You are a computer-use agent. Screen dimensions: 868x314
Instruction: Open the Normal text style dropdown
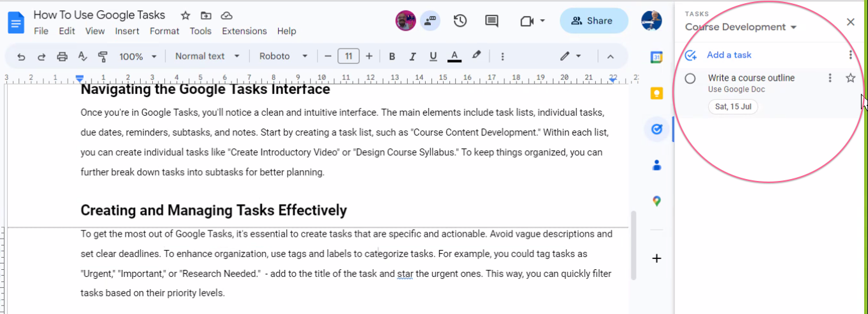coord(207,56)
